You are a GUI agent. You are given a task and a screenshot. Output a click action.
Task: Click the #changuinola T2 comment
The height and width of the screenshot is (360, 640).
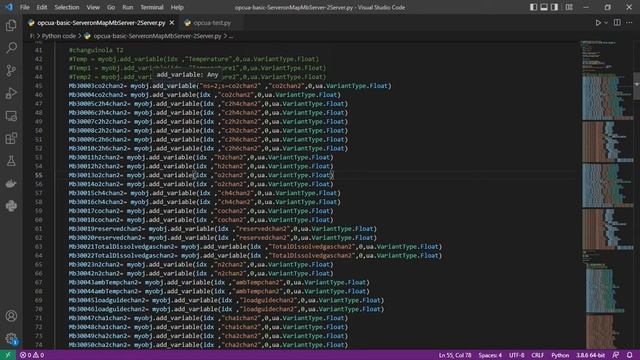pos(96,50)
